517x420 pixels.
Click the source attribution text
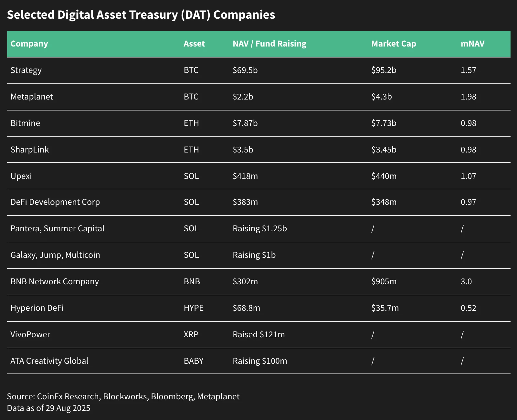coord(123,396)
